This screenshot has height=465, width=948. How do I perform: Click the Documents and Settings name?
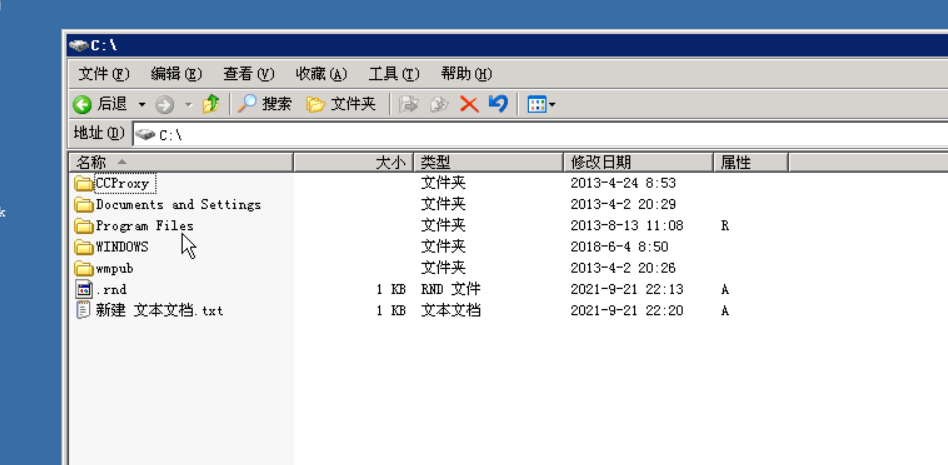(178, 204)
